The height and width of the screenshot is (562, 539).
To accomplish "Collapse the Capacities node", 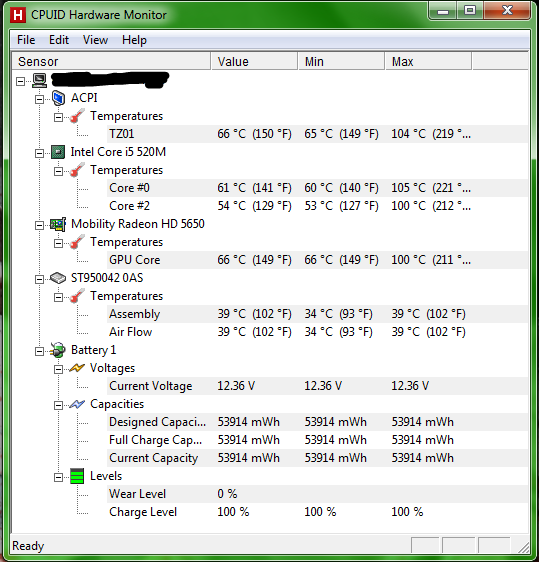I will [58, 405].
